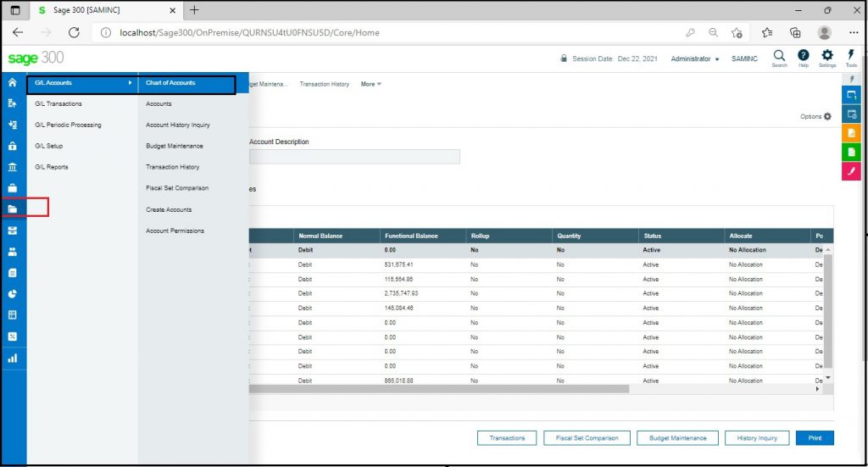Open the Administrator user dropdown
This screenshot has height=467, width=868.
tap(695, 58)
